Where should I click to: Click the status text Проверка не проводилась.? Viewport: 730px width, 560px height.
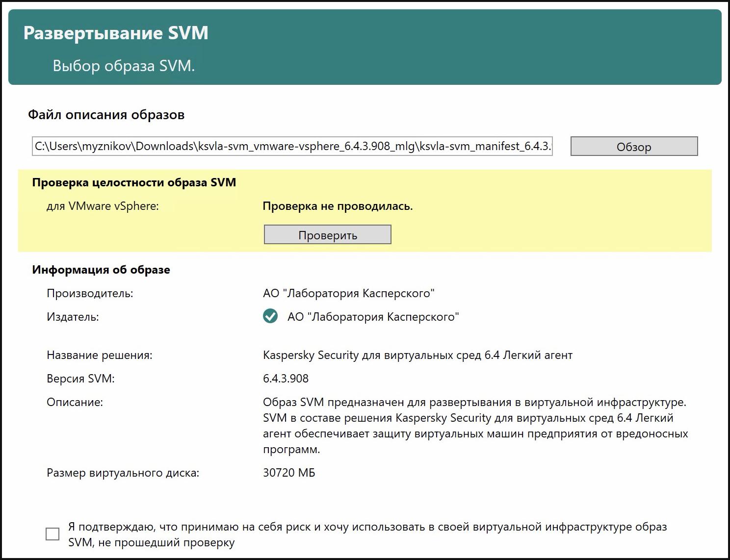click(x=338, y=206)
